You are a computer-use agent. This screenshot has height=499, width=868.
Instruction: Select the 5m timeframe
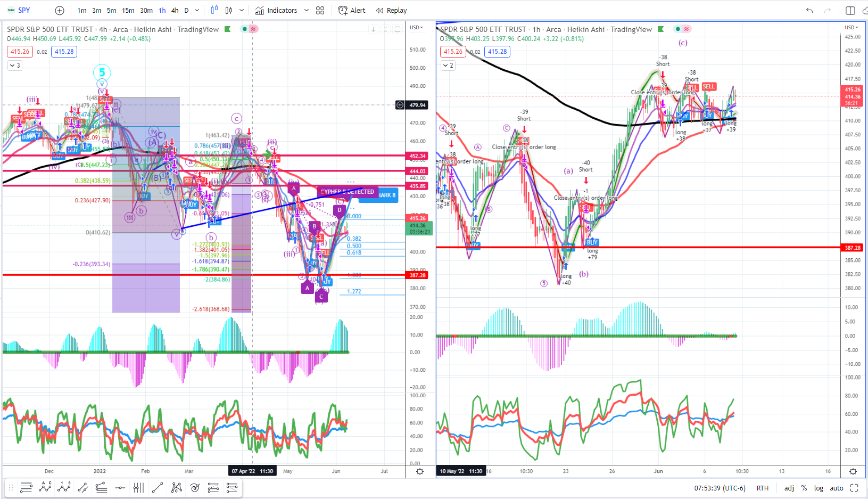111,10
